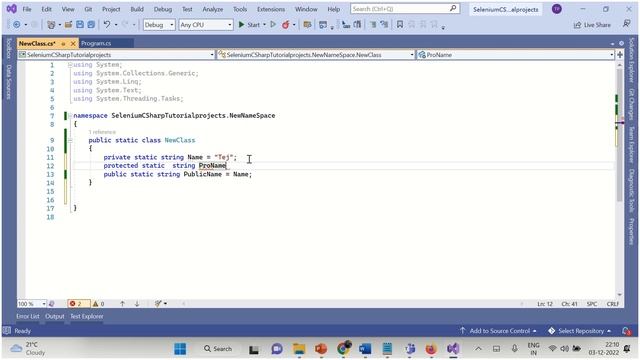Open the Debug menu
640x360 pixels.
(x=163, y=9)
